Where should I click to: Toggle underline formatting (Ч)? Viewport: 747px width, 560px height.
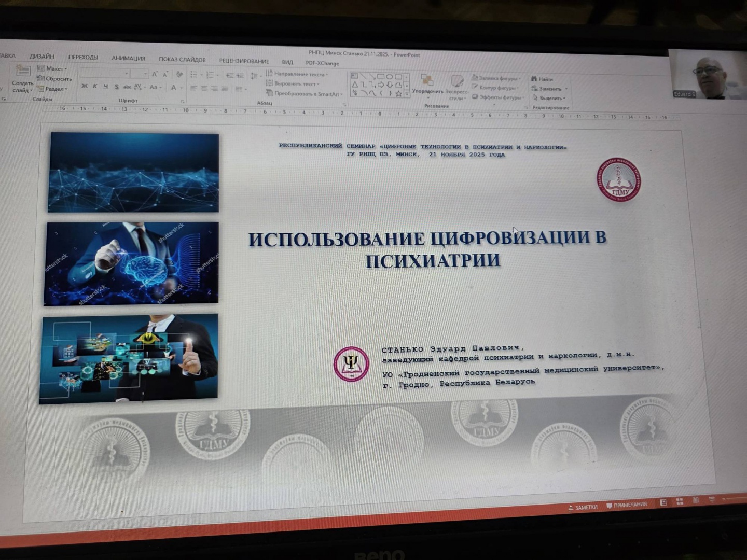tap(106, 87)
